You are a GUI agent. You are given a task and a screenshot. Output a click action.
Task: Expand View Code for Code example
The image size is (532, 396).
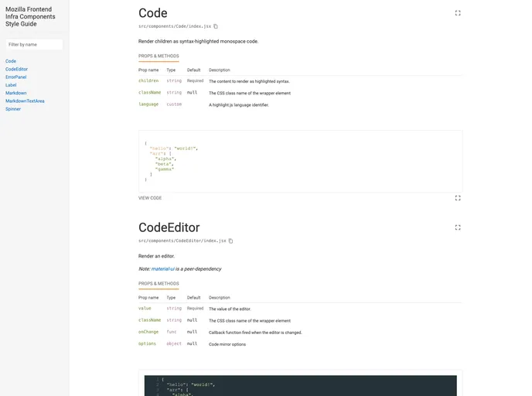pos(150,198)
